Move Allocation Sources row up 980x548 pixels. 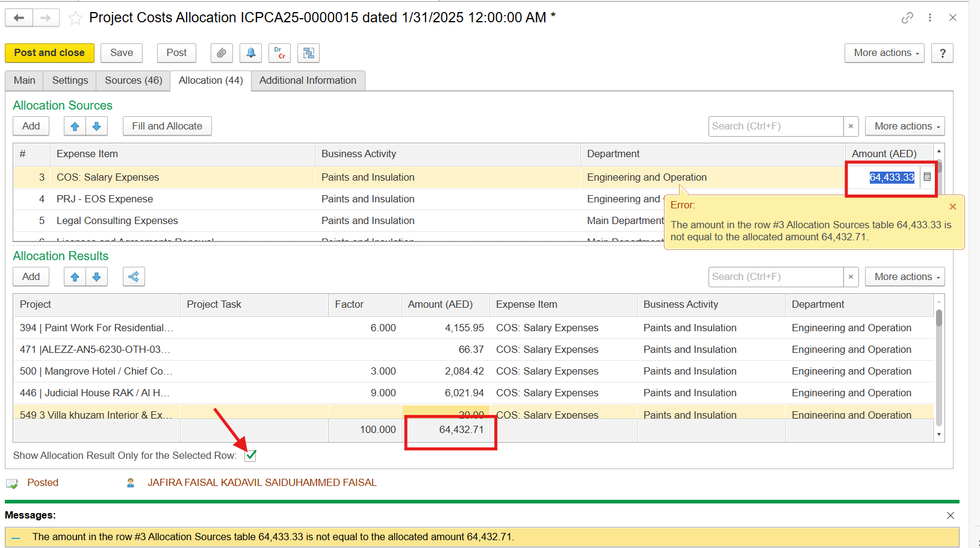click(75, 126)
